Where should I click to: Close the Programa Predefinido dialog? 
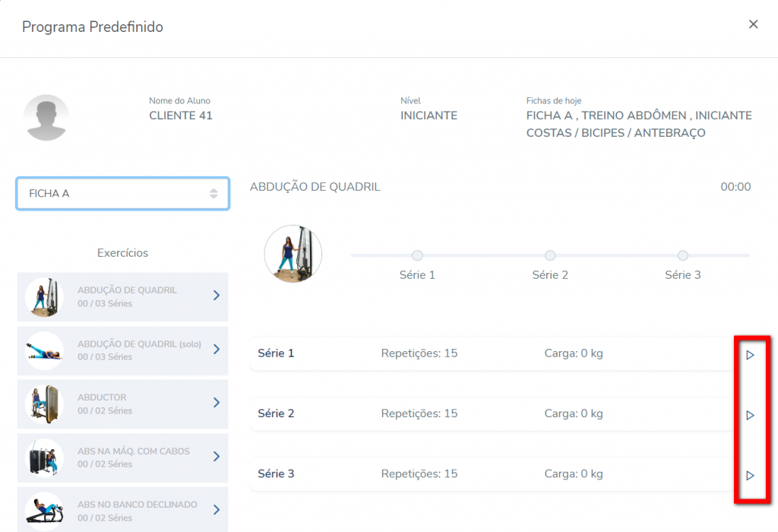(x=753, y=24)
